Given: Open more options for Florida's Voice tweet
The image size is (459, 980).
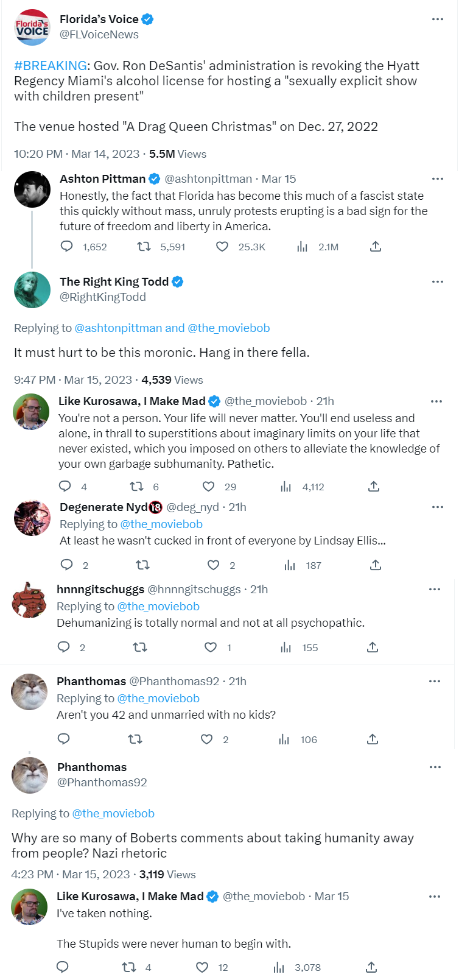Looking at the screenshot, I should (437, 19).
